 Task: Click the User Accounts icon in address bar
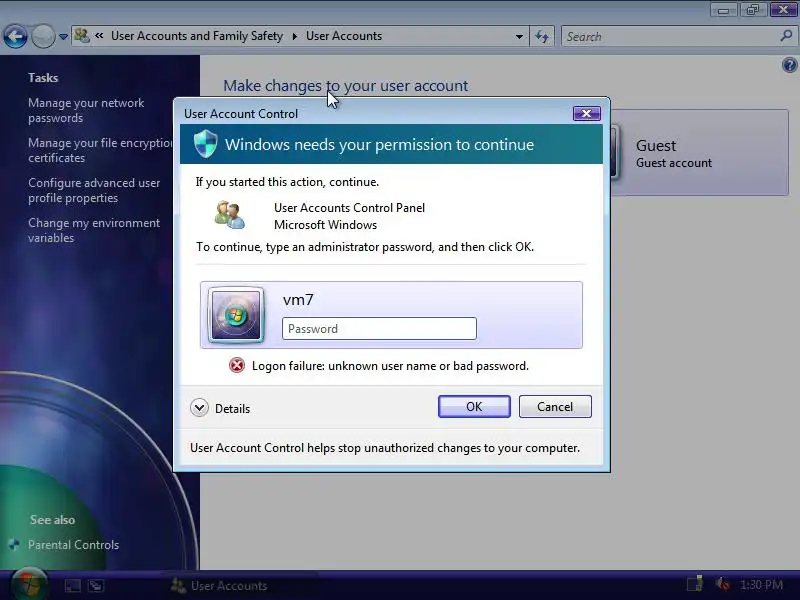pyautogui.click(x=82, y=36)
